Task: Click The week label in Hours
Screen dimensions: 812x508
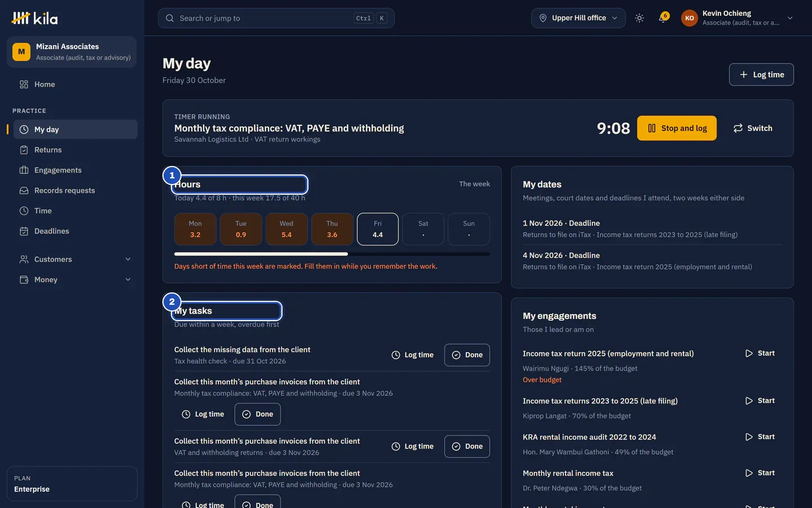Action: point(474,184)
